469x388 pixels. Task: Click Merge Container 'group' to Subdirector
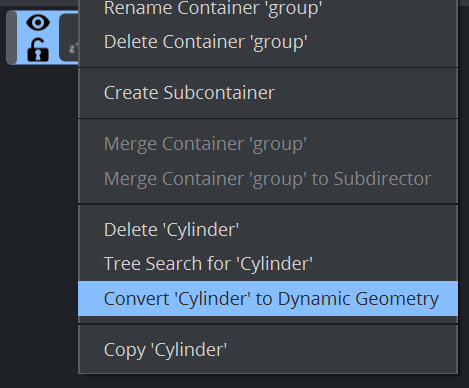pos(268,179)
